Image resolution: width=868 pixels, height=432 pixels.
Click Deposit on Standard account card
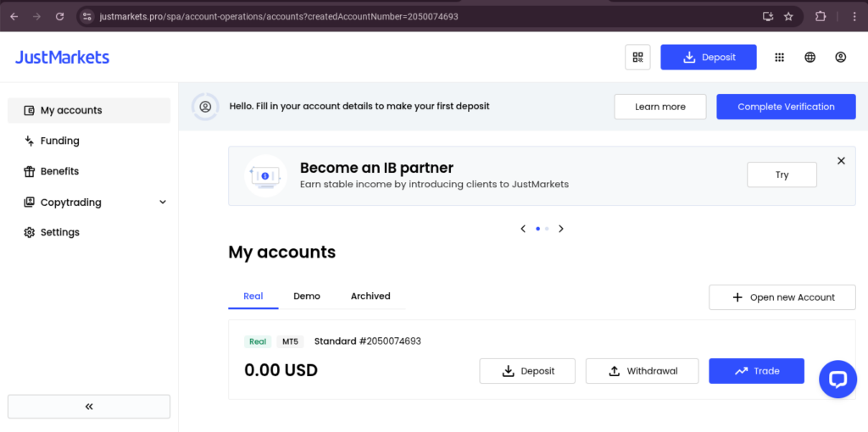[527, 371]
